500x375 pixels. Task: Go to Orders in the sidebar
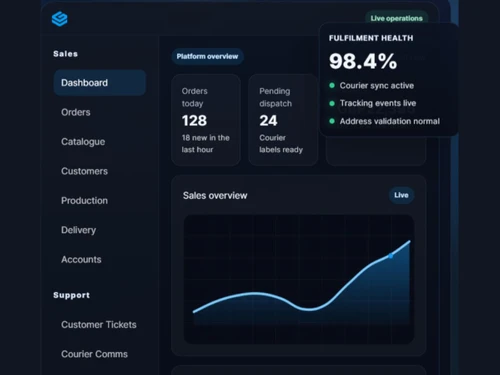click(x=76, y=112)
